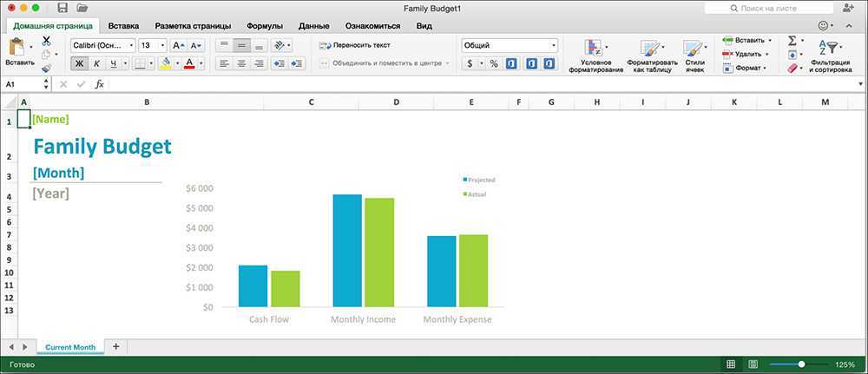This screenshot has width=868, height=374.
Task: Select the Format Painter brush icon
Action: tap(47, 68)
